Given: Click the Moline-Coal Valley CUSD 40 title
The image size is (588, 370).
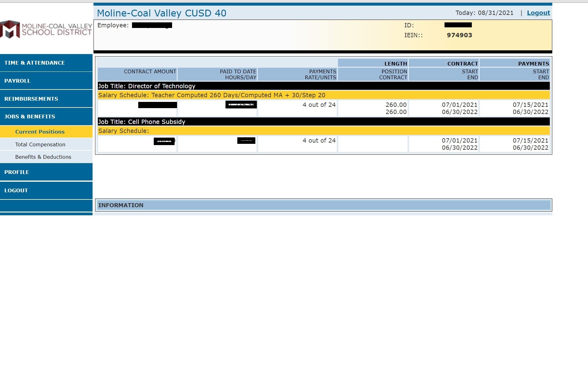Looking at the screenshot, I should pos(162,13).
